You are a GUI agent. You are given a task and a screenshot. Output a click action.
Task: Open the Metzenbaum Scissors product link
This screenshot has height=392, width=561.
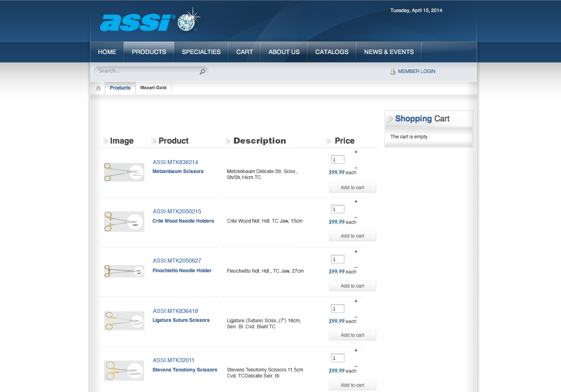pyautogui.click(x=178, y=171)
